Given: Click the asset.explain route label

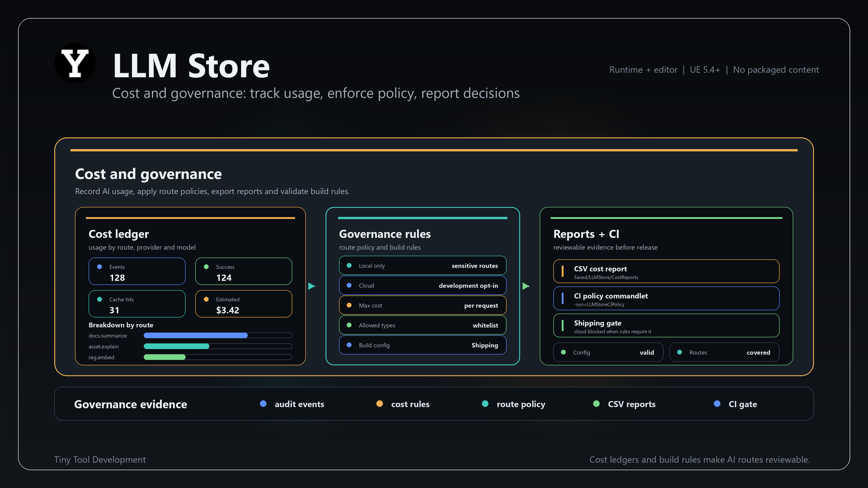Looking at the screenshot, I should pos(104,347).
